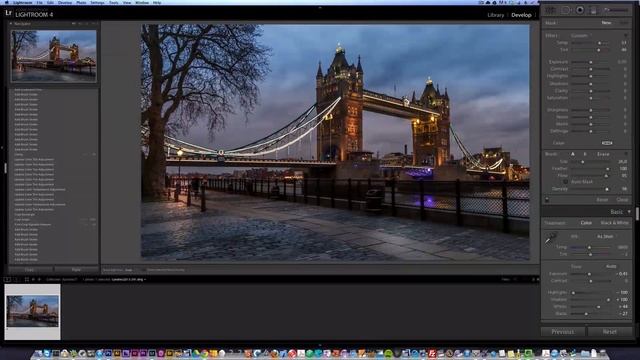Select the Crop Overlay tool

coord(550,10)
